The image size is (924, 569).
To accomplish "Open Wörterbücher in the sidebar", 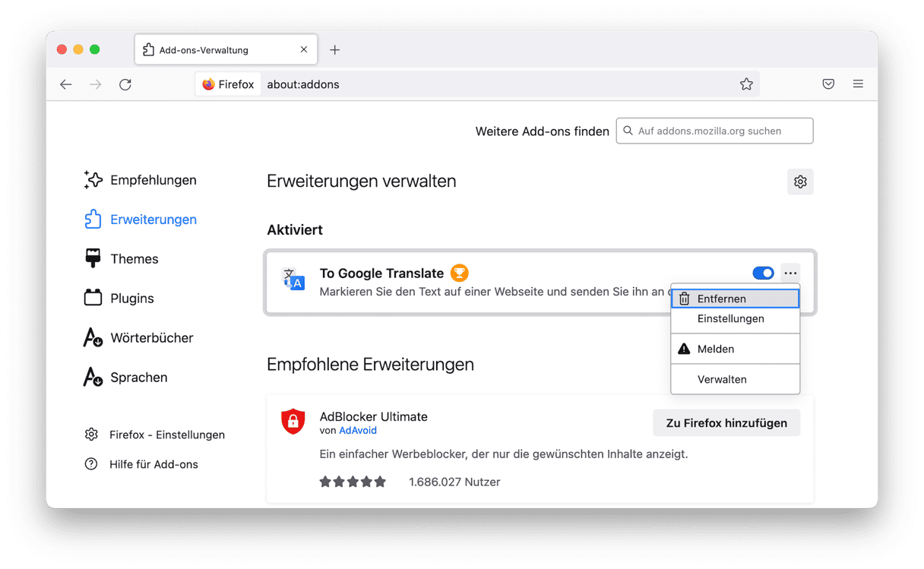I will (x=138, y=338).
